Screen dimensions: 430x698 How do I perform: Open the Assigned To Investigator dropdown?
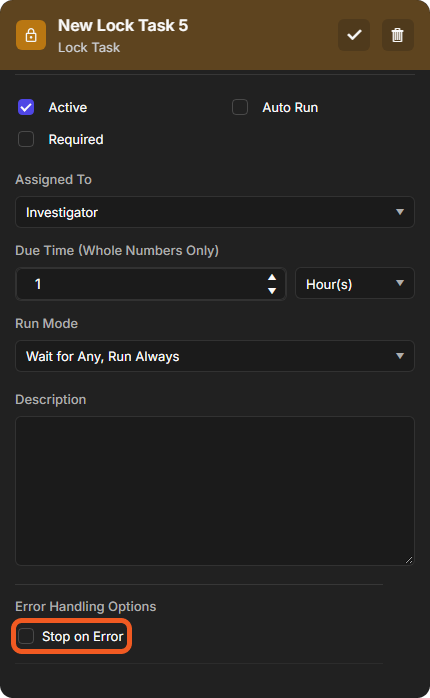coord(215,212)
